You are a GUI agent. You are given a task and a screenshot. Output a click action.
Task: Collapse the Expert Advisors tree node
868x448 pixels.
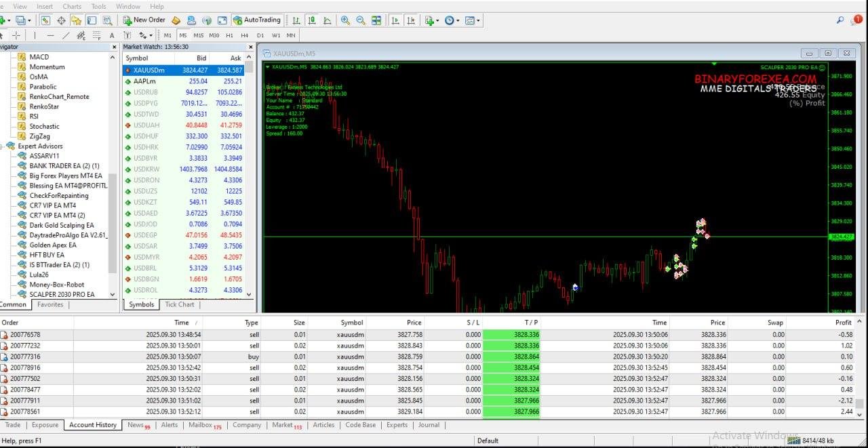pos(3,146)
